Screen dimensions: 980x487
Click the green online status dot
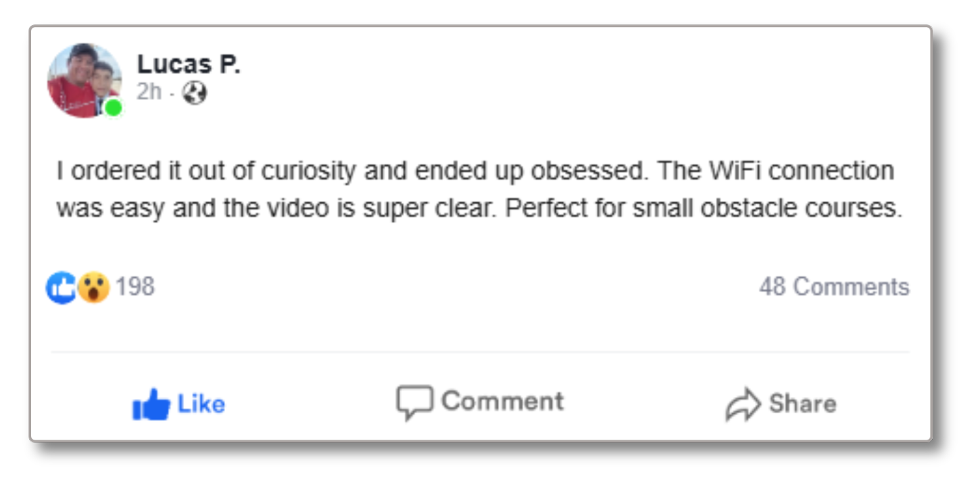114,108
